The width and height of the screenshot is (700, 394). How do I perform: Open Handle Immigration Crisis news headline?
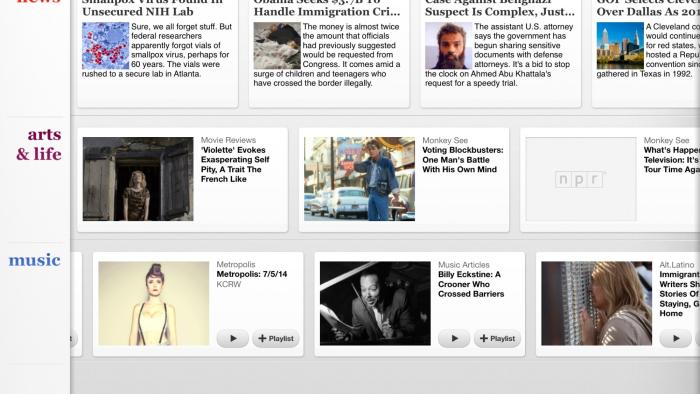327,8
